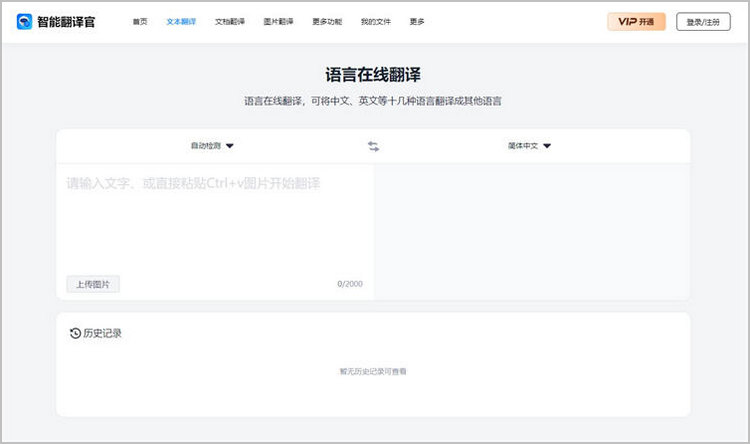Focus the source text input area

pos(214,225)
